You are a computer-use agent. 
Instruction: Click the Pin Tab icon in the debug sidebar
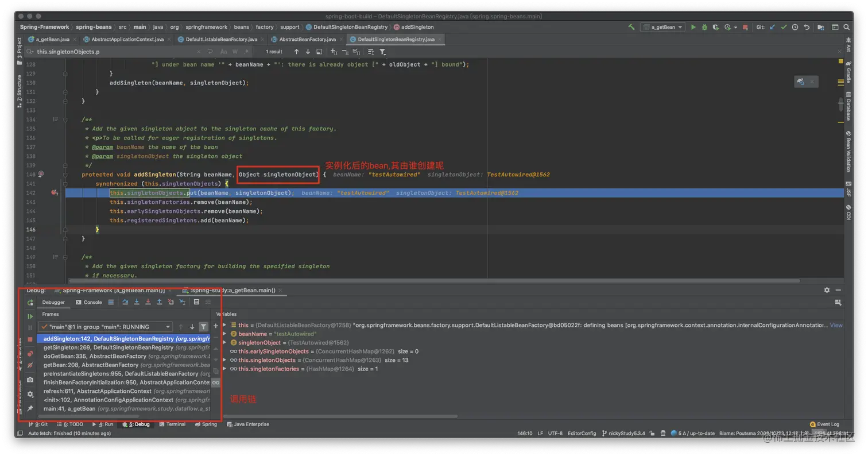[30, 409]
